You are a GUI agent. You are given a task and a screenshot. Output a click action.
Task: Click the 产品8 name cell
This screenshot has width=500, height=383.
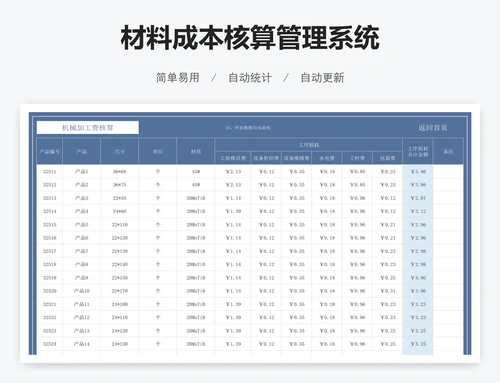pyautogui.click(x=81, y=264)
